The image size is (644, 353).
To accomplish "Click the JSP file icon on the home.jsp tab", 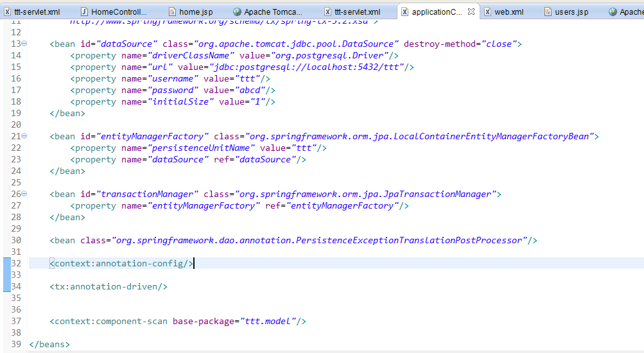I will [x=172, y=12].
